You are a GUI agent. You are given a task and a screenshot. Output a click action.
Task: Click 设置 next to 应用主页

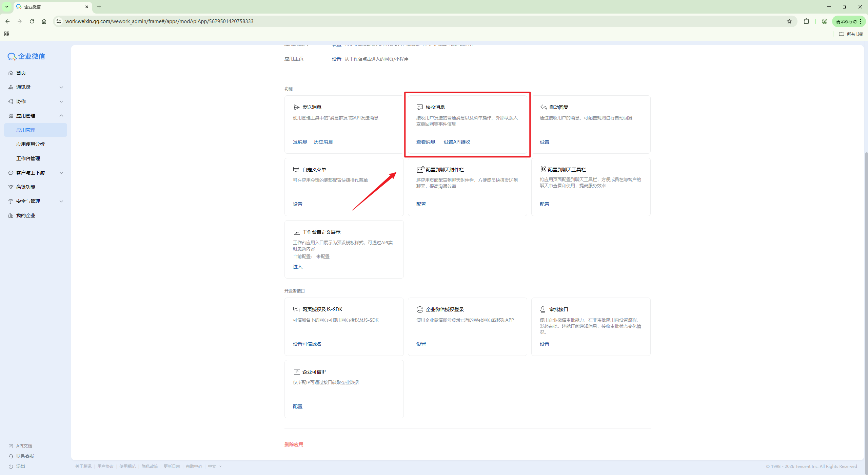(337, 59)
